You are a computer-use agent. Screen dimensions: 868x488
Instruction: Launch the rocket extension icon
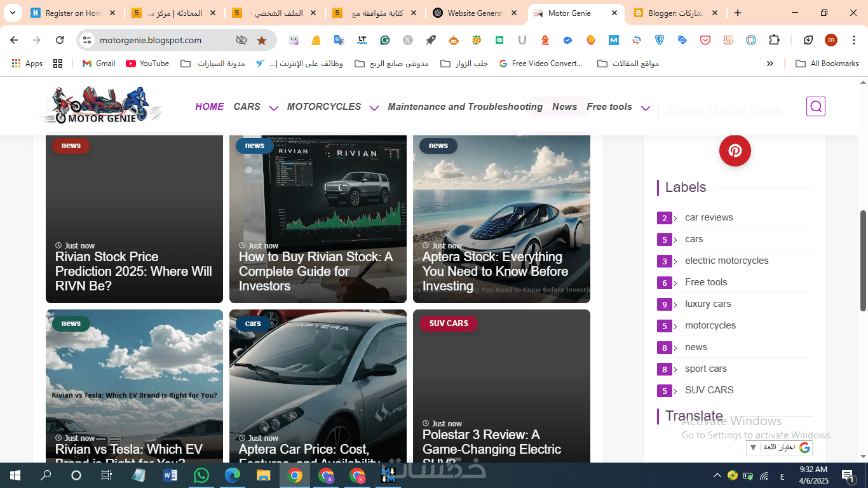pos(431,40)
